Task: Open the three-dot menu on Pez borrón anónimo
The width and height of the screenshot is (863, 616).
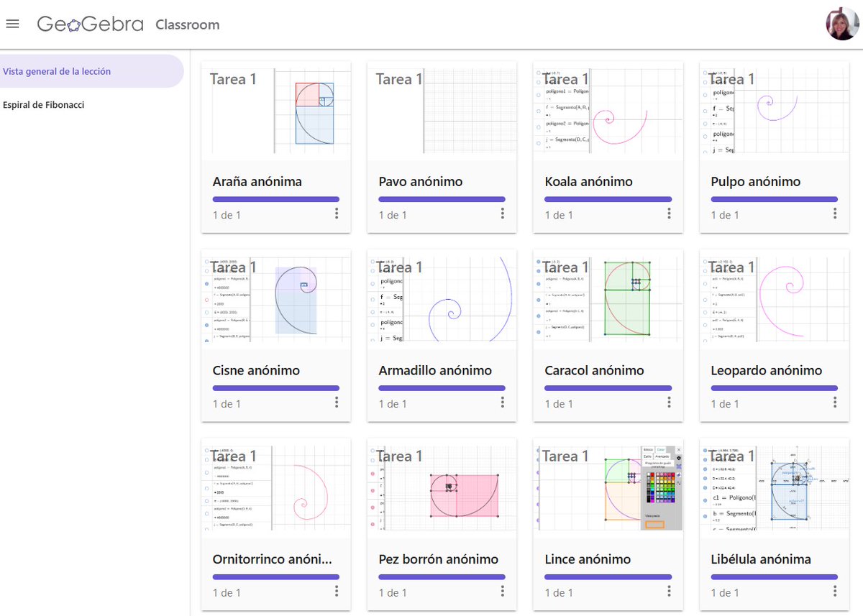Action: coord(502,591)
